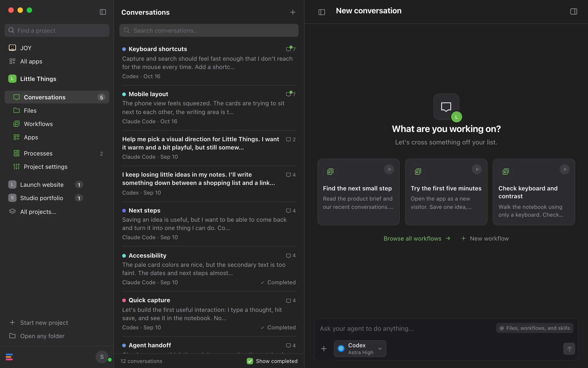Open the Files section

tap(57, 110)
